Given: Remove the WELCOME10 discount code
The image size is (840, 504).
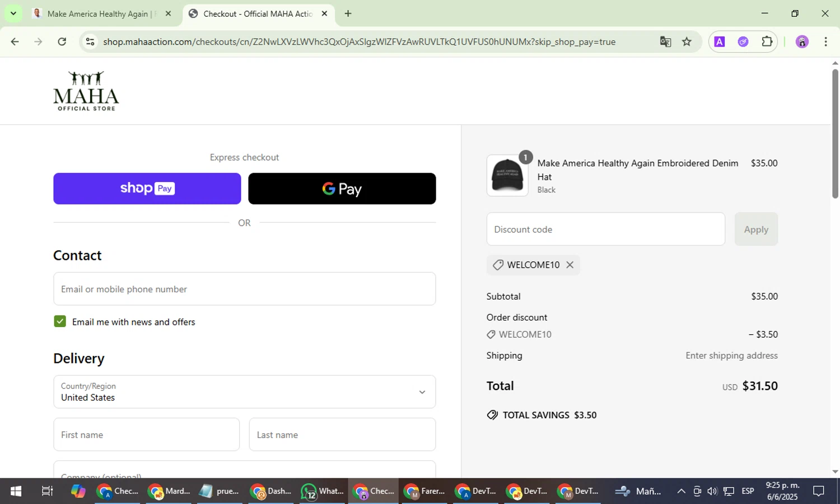Looking at the screenshot, I should (x=570, y=265).
